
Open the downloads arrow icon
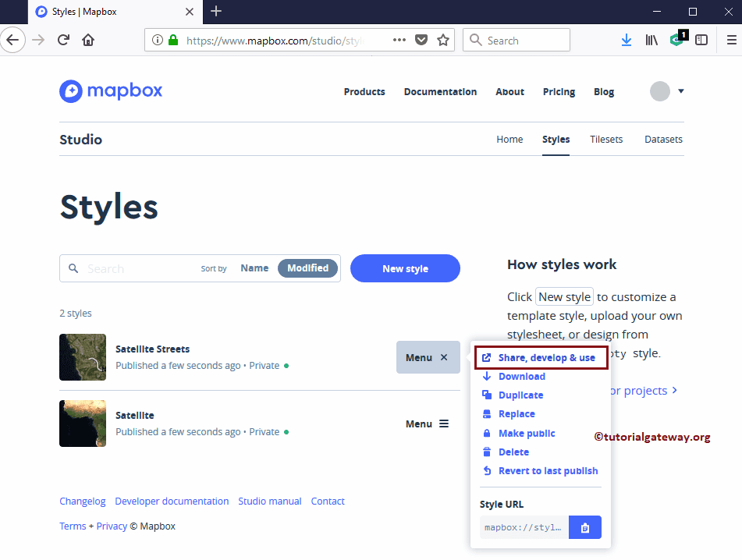click(x=626, y=41)
